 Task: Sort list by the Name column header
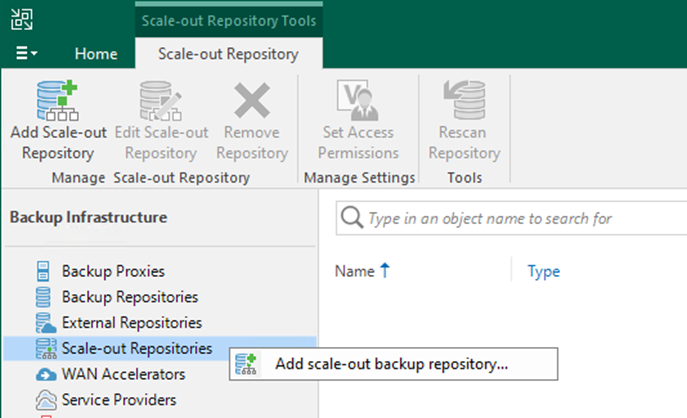click(354, 271)
